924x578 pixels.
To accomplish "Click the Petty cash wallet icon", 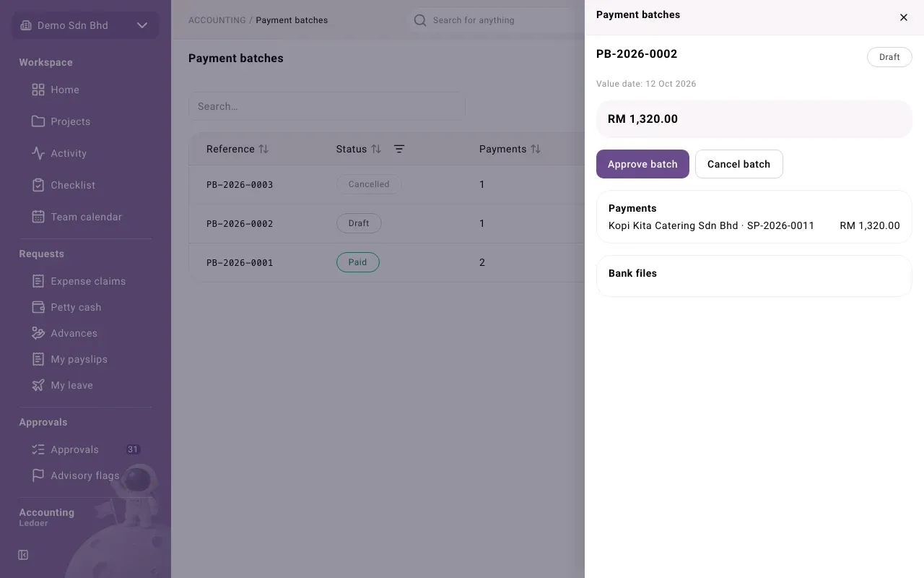I will coord(38,307).
